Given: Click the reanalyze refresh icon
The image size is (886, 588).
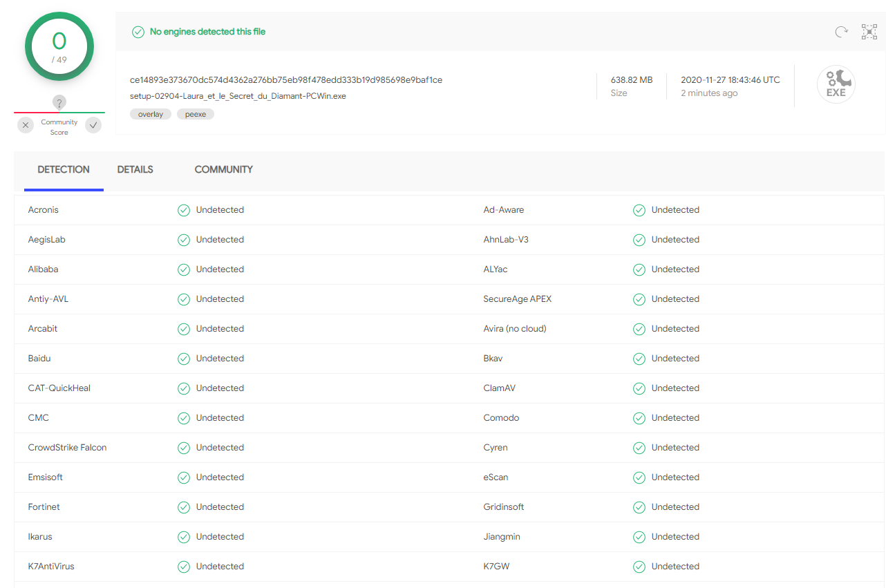Looking at the screenshot, I should 841,31.
